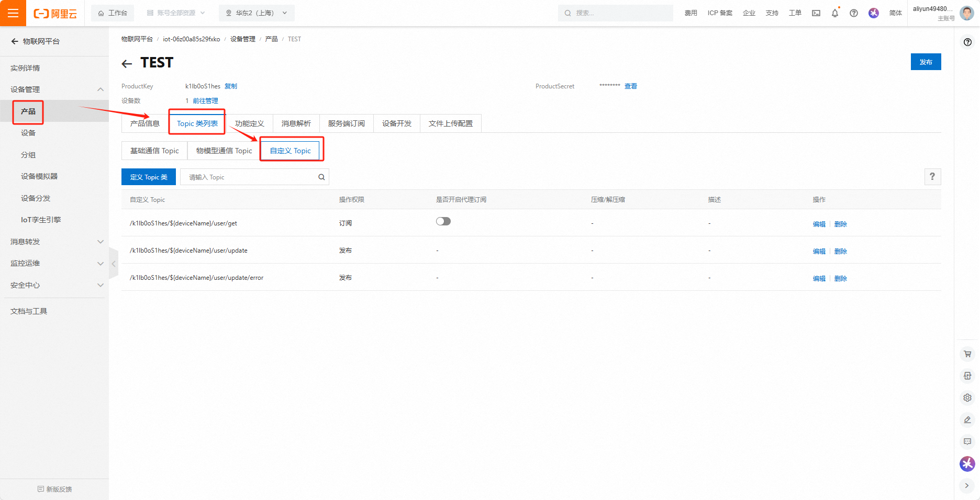Click the blue 发布 button
This screenshot has width=980, height=500.
(926, 62)
